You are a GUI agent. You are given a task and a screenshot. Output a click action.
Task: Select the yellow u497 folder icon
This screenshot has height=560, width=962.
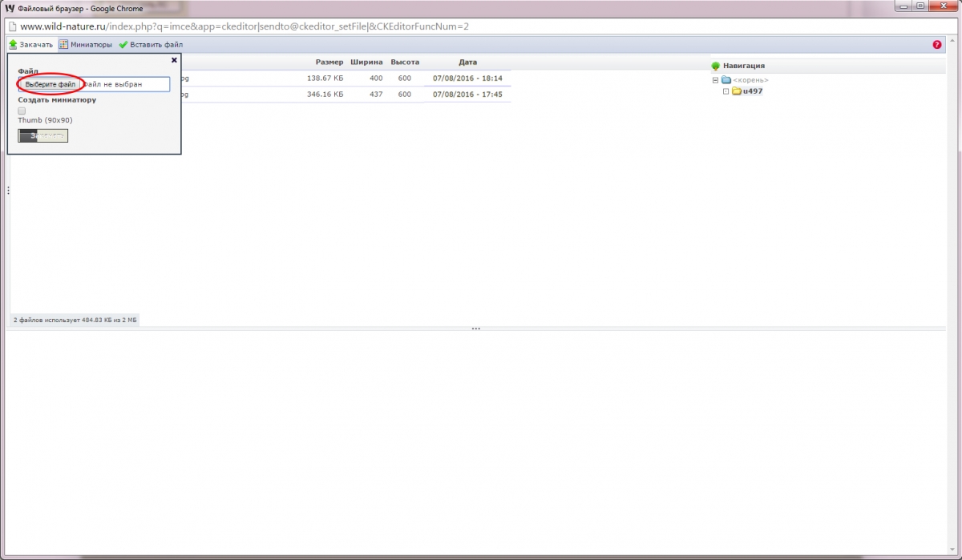click(736, 91)
